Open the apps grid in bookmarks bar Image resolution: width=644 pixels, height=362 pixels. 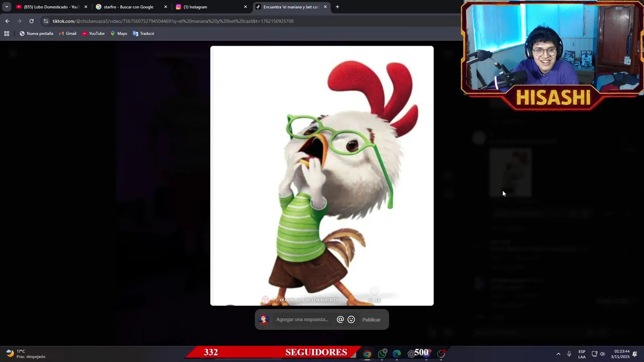[7, 34]
